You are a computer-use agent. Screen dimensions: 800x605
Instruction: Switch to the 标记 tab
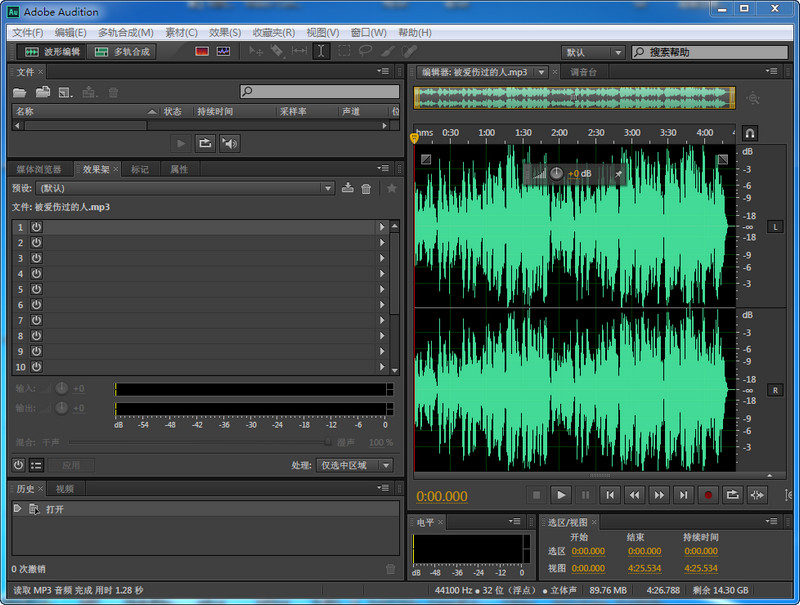click(139, 169)
